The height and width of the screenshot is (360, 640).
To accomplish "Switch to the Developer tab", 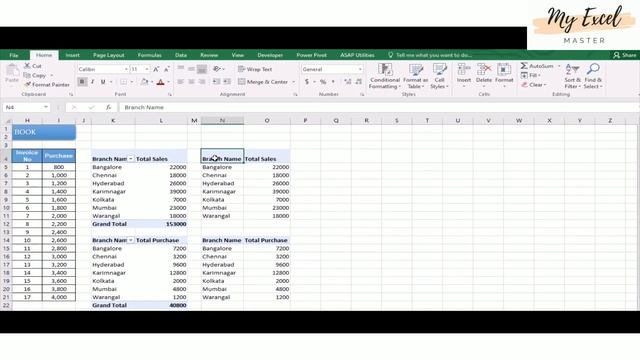I will click(x=270, y=55).
